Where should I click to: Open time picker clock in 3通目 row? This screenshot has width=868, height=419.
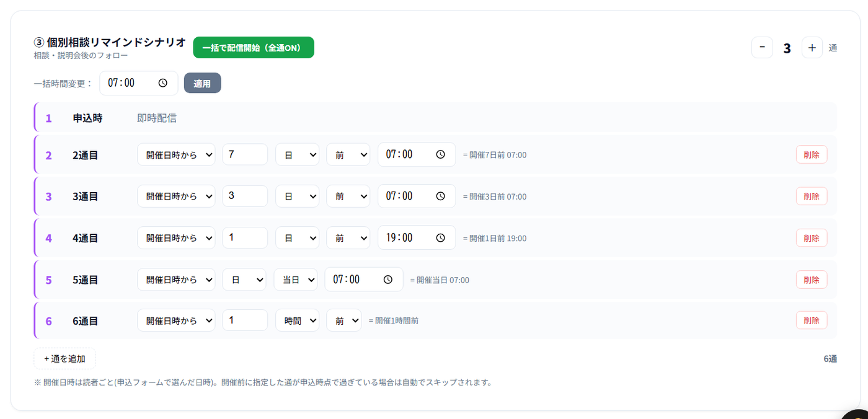(x=441, y=196)
